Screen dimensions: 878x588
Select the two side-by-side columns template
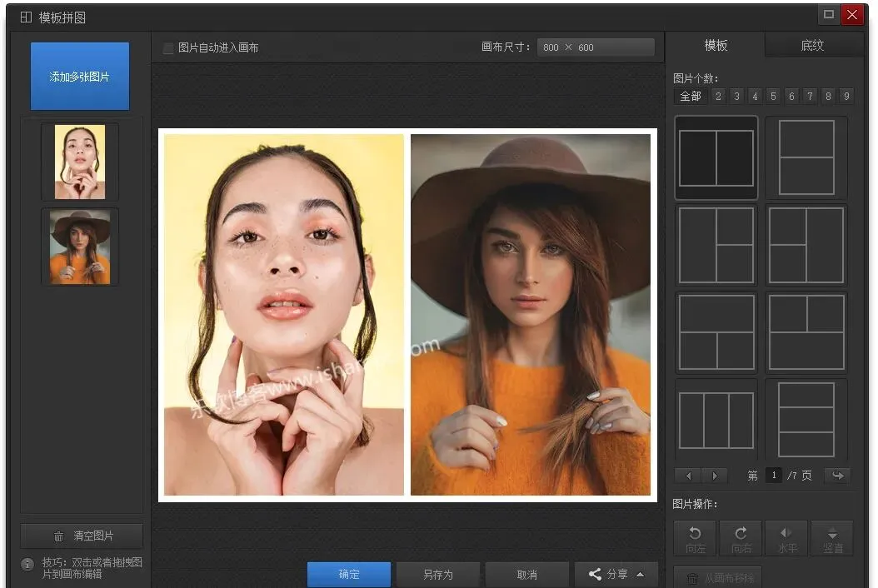tap(716, 158)
